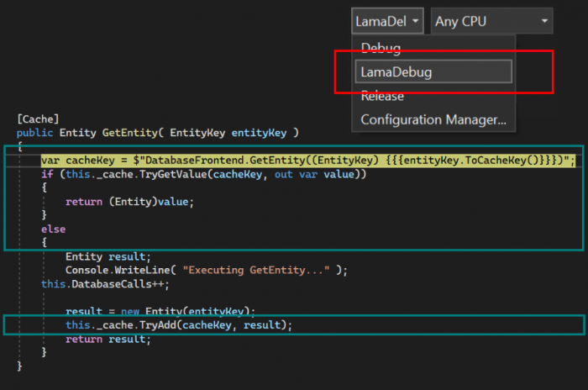The height and width of the screenshot is (390, 588).
Task: Open the LamaDebug configuration dropdown arrow
Action: pyautogui.click(x=415, y=21)
